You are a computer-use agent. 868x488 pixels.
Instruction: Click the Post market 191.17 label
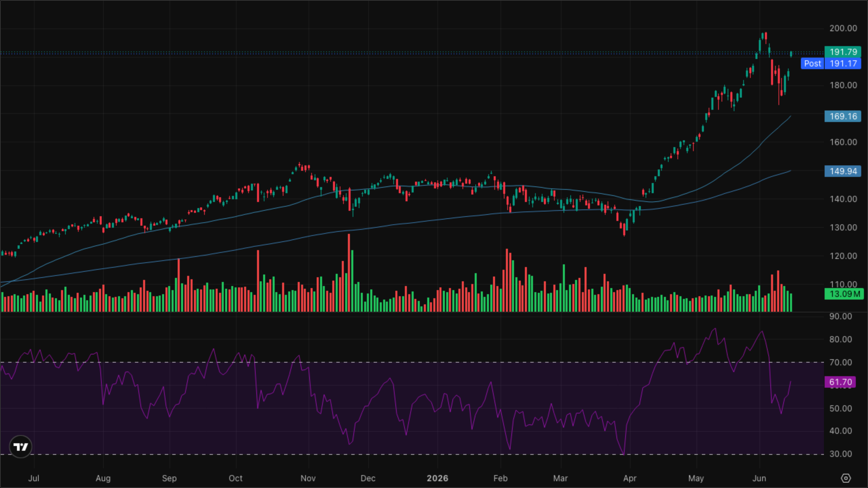(x=831, y=63)
